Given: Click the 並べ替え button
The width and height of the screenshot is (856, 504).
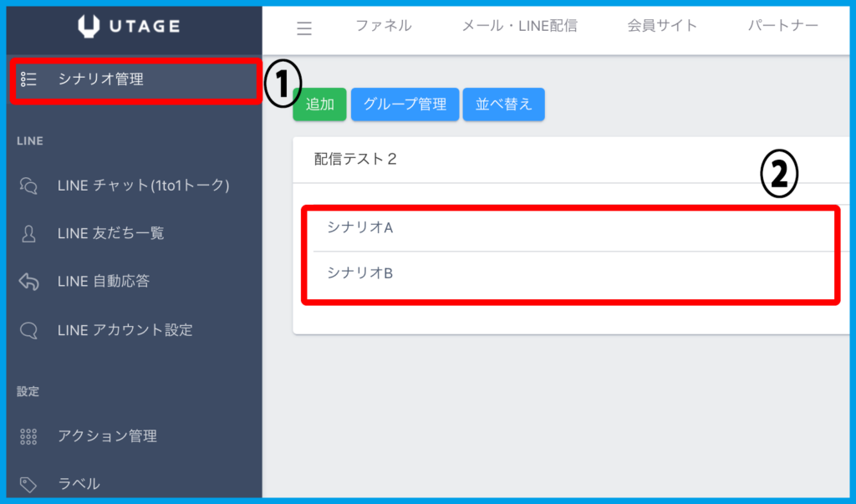Looking at the screenshot, I should click(503, 104).
